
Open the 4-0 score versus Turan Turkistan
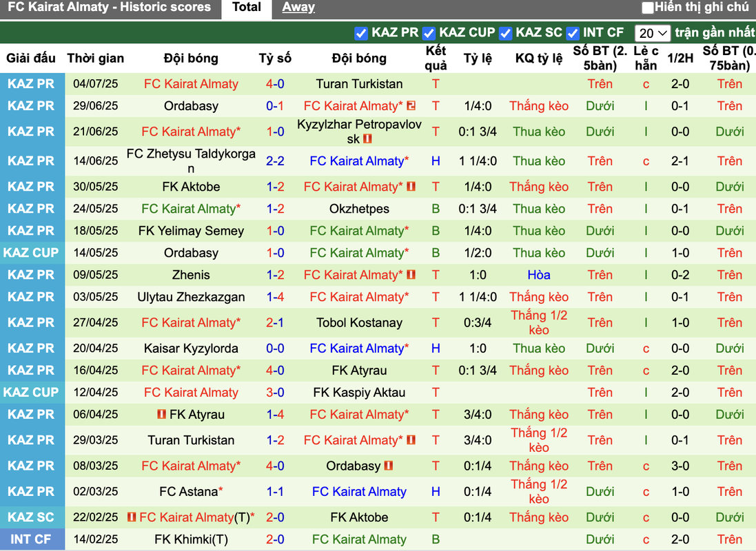point(275,84)
